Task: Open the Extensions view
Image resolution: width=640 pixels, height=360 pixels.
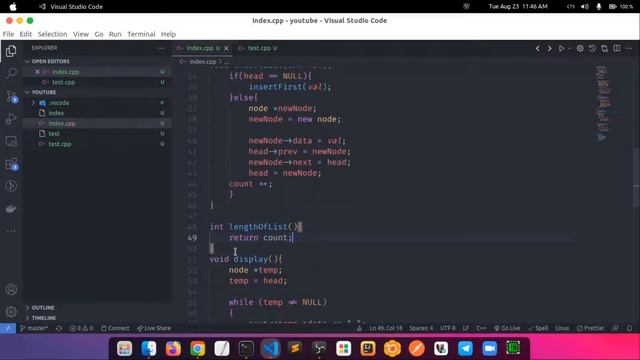Action: pyautogui.click(x=11, y=164)
